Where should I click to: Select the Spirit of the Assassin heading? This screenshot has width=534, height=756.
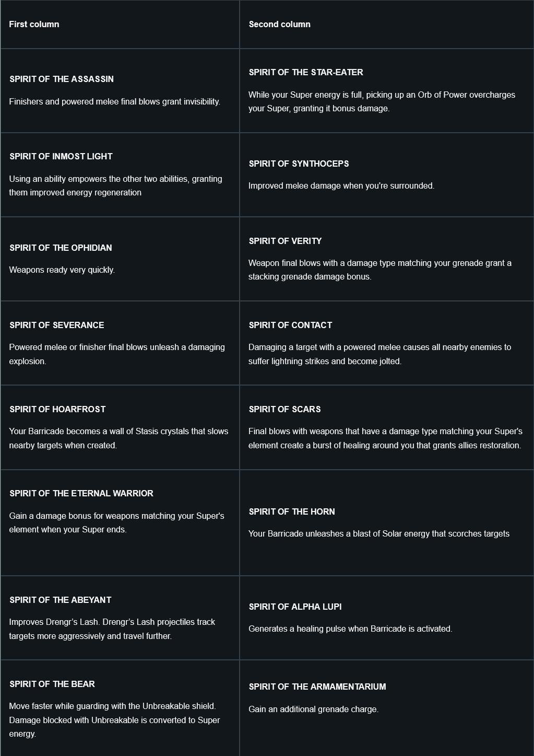click(x=62, y=79)
